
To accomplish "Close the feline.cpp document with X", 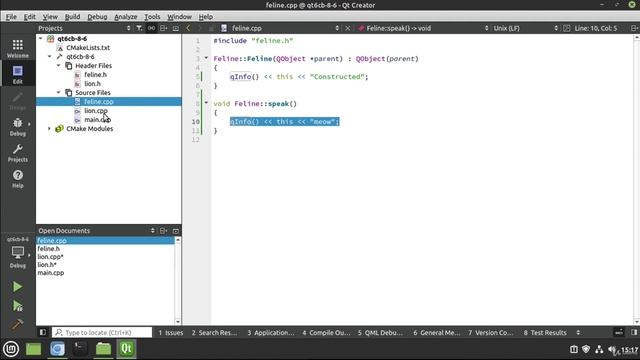I will click(x=348, y=28).
